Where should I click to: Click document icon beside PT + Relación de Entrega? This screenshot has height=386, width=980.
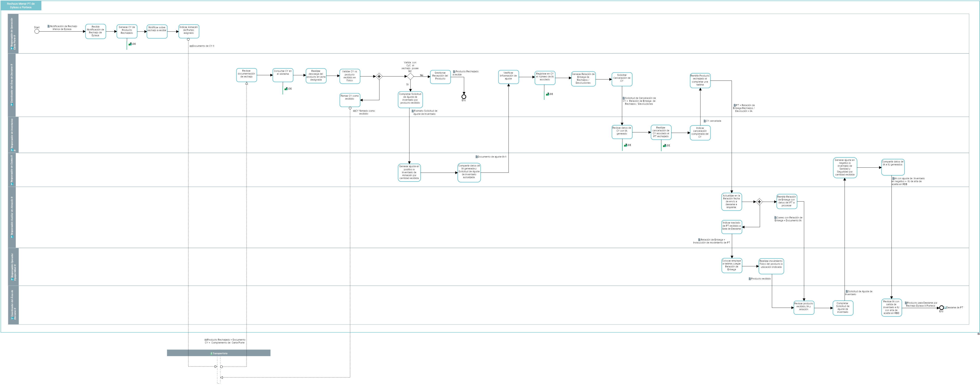[735, 105]
